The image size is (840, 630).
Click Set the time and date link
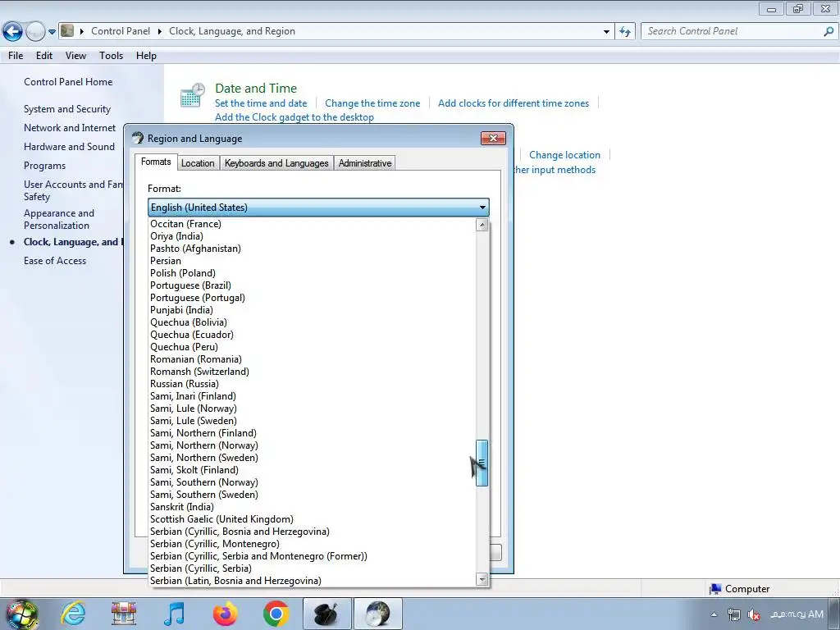tap(261, 103)
